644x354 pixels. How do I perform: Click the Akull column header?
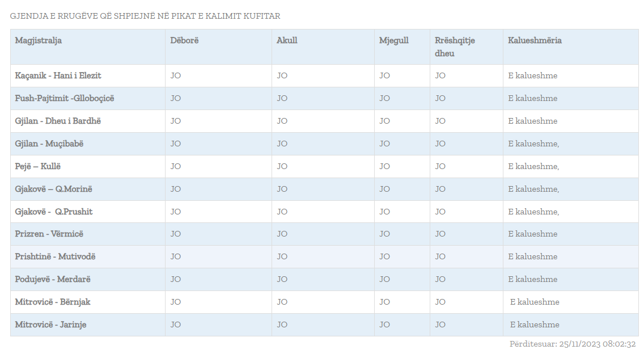287,41
